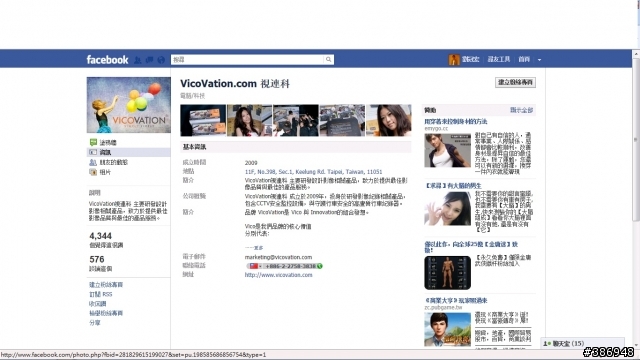Open the third photo strip thumbnail
Viewport: 640px width, 360px height.
coord(296,120)
